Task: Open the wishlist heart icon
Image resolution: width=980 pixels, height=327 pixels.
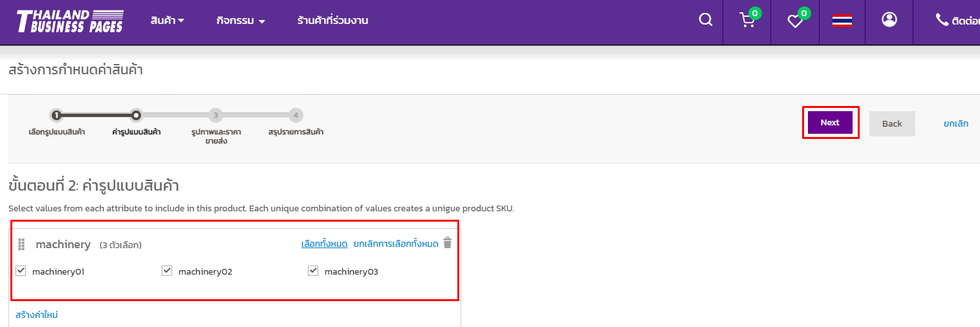Action: 794,21
